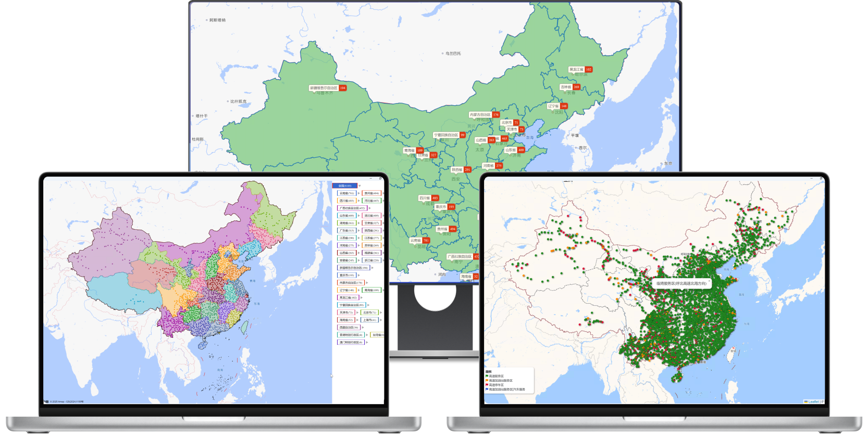Click the blue 汽车服务 legend flag
Viewport: 868px width, 436px height.
point(487,390)
